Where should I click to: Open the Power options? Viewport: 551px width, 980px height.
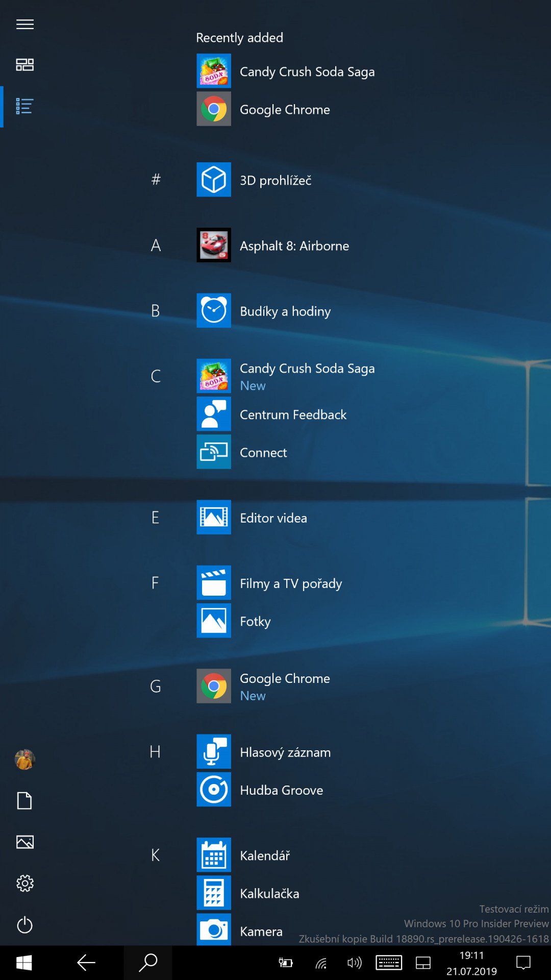pos(24,925)
